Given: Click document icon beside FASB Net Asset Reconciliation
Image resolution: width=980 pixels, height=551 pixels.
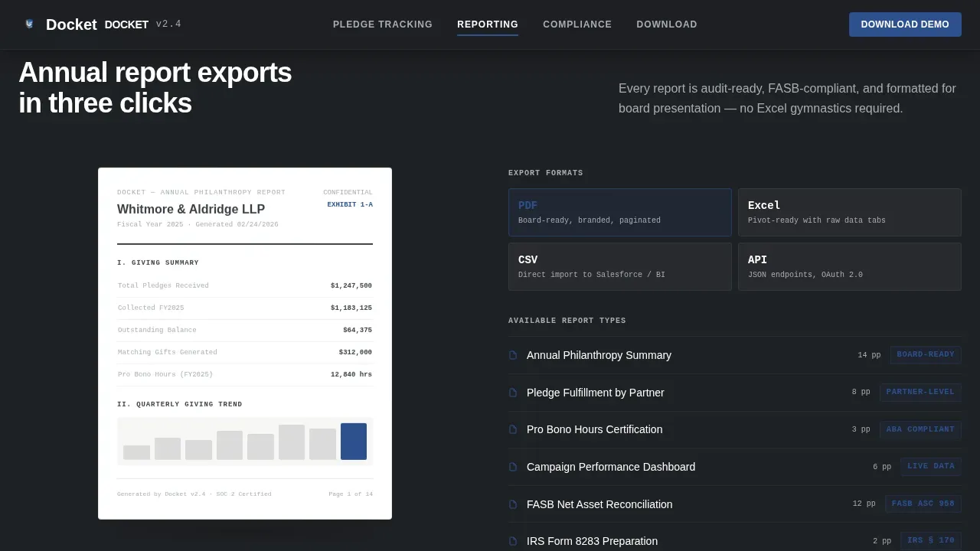Looking at the screenshot, I should pos(513,504).
